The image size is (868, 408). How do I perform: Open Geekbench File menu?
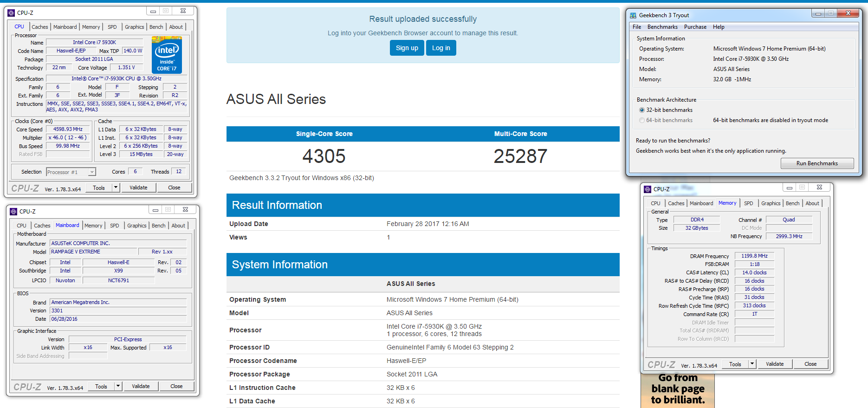coord(637,27)
